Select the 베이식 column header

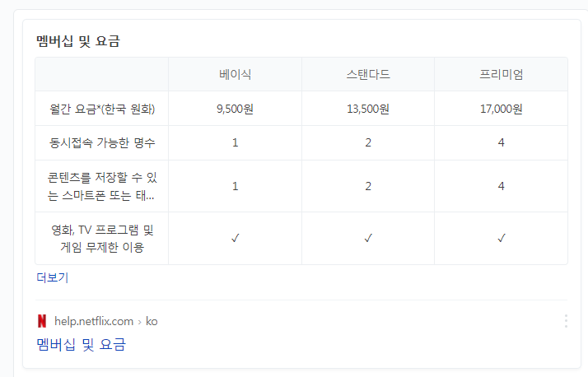(x=236, y=74)
